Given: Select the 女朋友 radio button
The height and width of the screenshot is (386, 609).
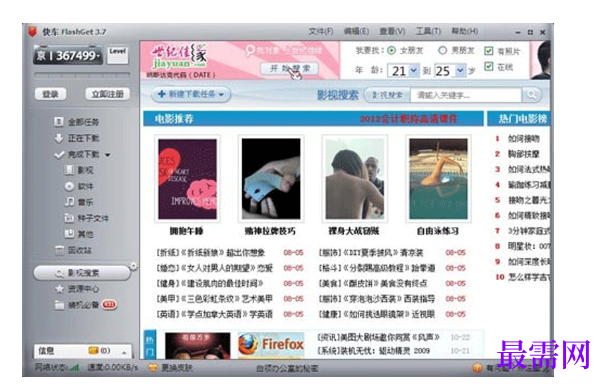Looking at the screenshot, I should [x=392, y=50].
